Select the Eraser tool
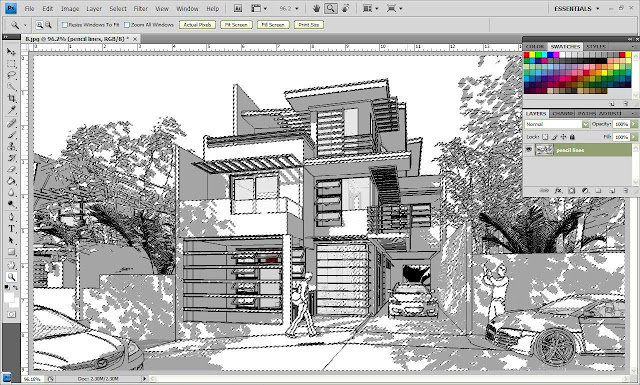This screenshot has width=640, height=385. click(11, 169)
